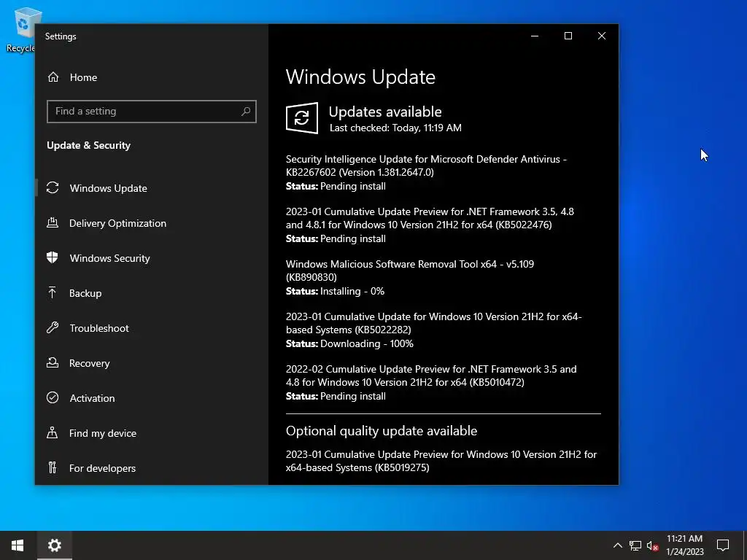The width and height of the screenshot is (747, 560).
Task: Open Find my device page
Action: click(152, 433)
